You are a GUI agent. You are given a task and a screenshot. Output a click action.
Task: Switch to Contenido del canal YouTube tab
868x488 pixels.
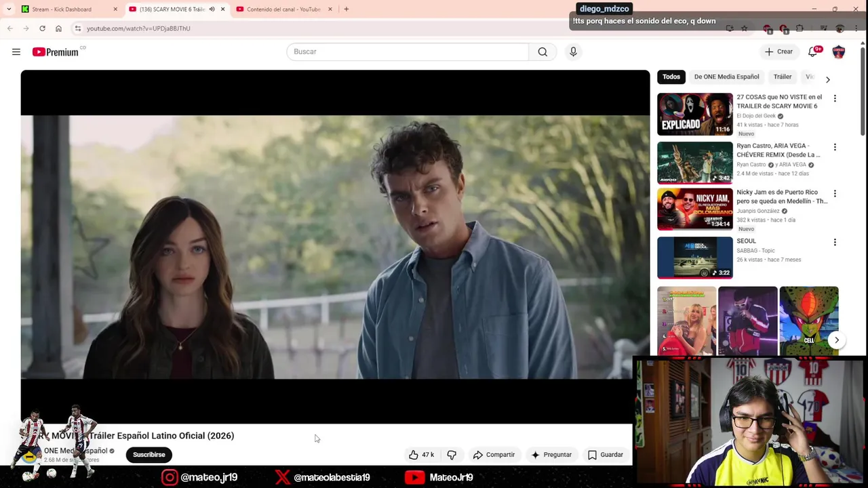pos(283,9)
